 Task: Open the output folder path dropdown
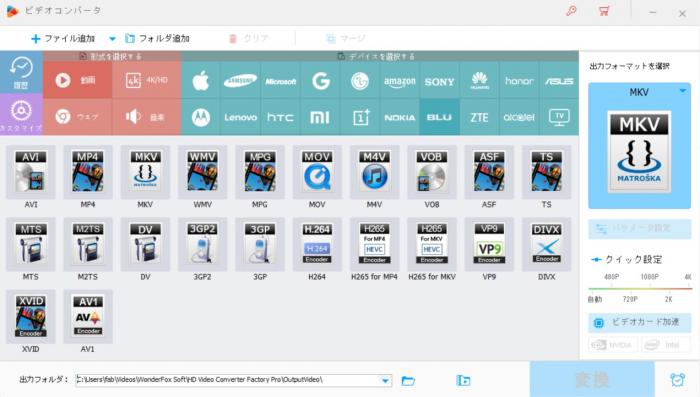click(x=385, y=380)
